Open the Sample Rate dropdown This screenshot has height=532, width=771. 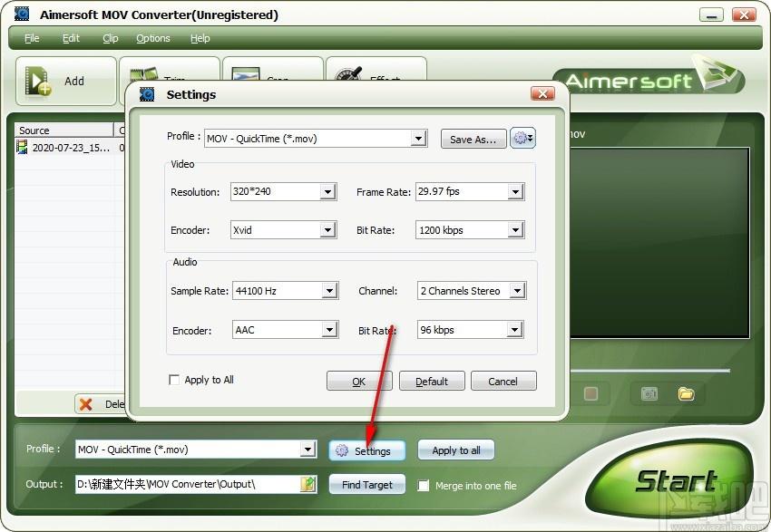point(329,291)
